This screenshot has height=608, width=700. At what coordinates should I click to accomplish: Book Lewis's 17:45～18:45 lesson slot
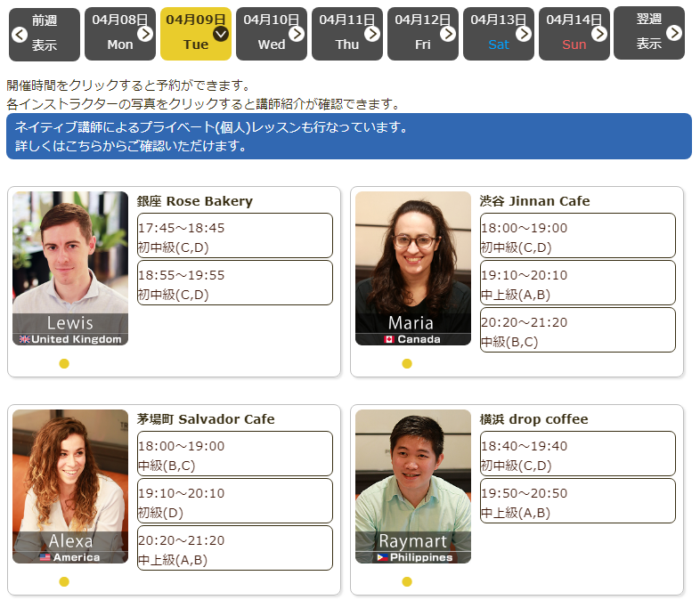pos(234,235)
